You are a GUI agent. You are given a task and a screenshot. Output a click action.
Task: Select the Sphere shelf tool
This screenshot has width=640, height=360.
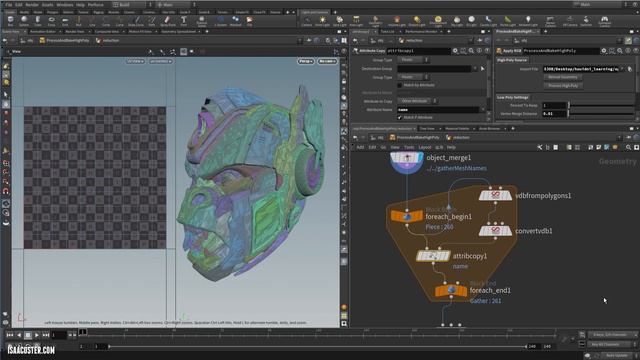(24, 21)
